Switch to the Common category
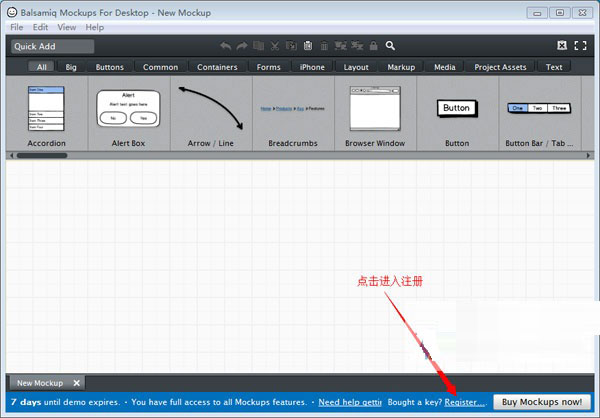 pos(160,67)
